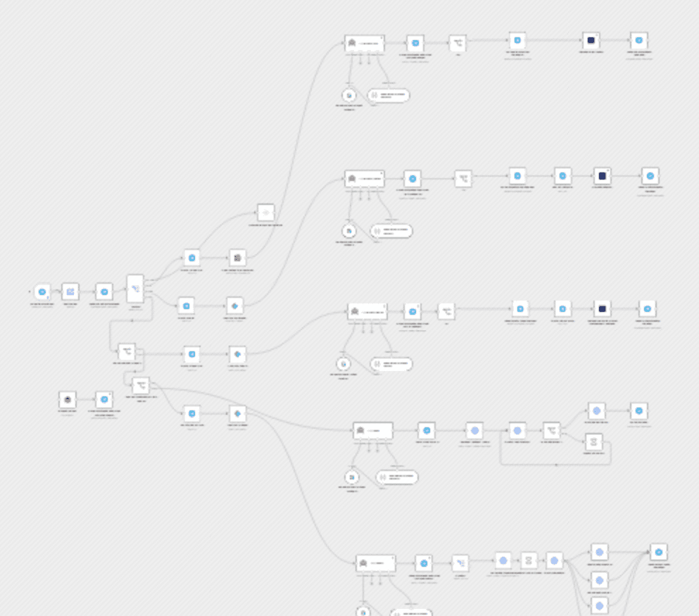699x616 pixels.
Task: Select the first AI agent node in top row
Action: coord(365,43)
